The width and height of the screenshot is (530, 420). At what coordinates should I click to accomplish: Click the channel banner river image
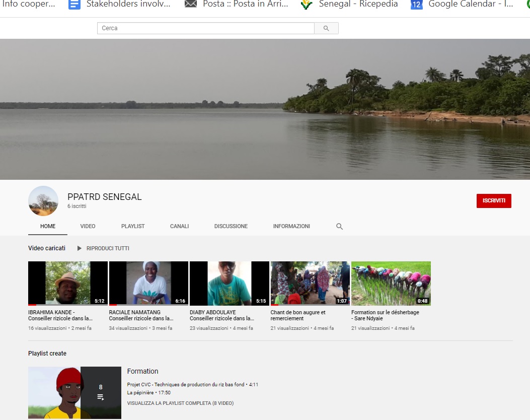click(265, 109)
